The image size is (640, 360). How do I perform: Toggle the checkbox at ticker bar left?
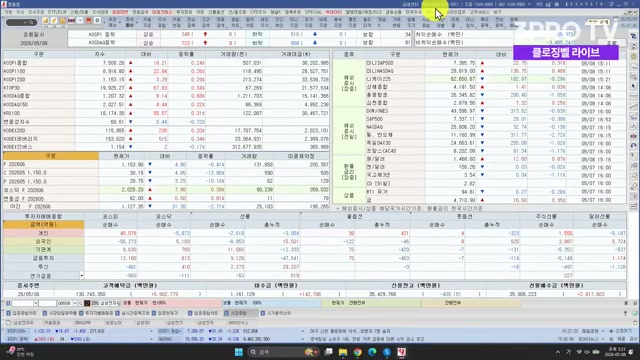click(x=9, y=322)
